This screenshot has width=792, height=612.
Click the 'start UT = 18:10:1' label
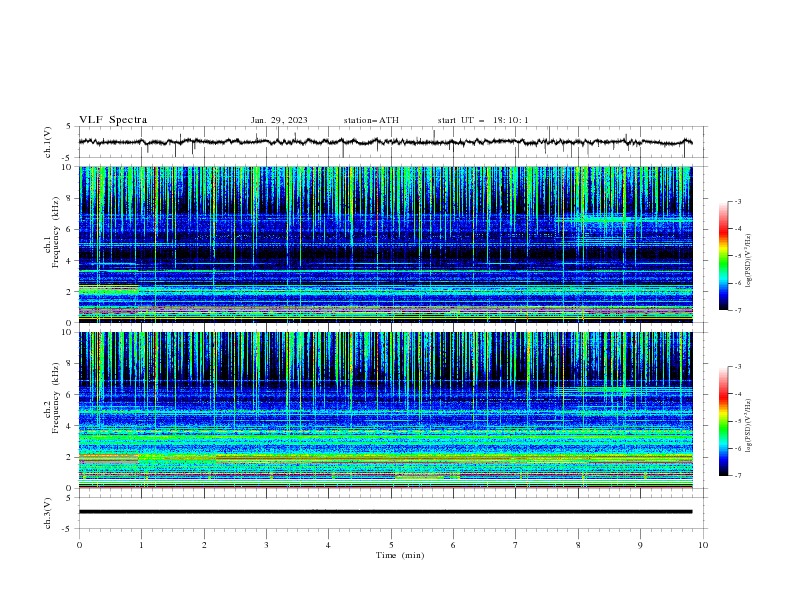coord(483,120)
